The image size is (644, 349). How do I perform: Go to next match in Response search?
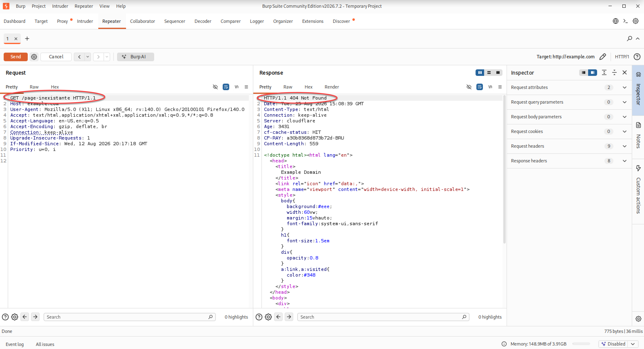click(x=289, y=317)
